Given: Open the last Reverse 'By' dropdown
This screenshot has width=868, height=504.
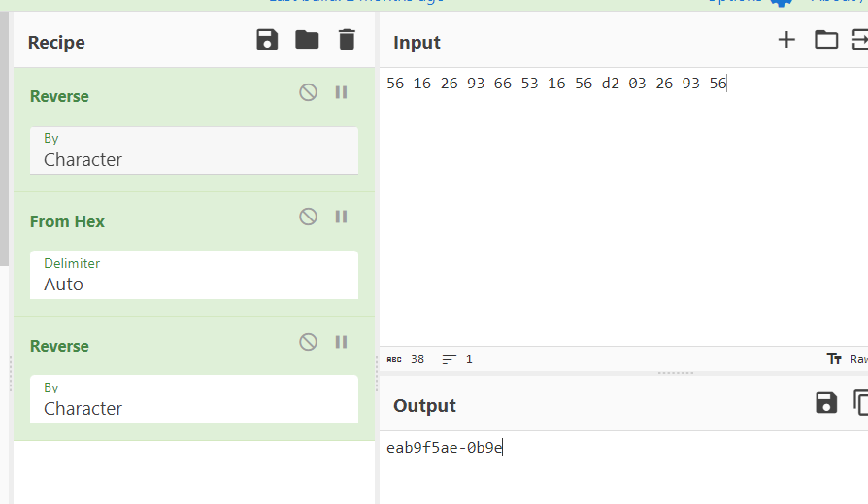Looking at the screenshot, I should (194, 400).
